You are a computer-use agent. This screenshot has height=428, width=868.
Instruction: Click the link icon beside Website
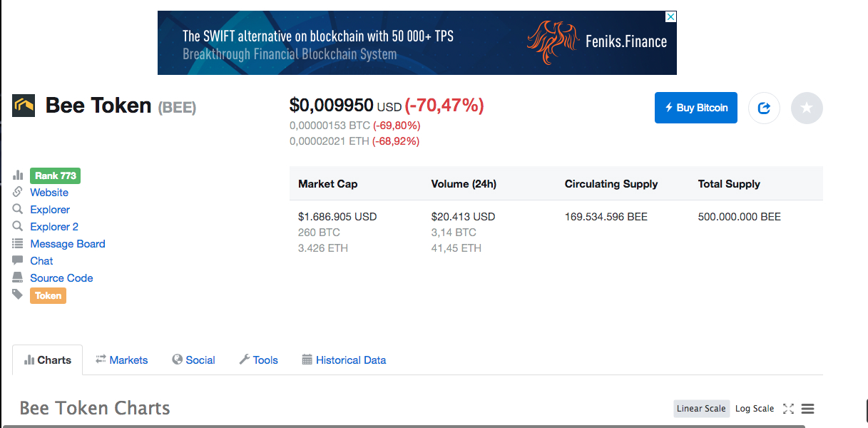pos(18,193)
